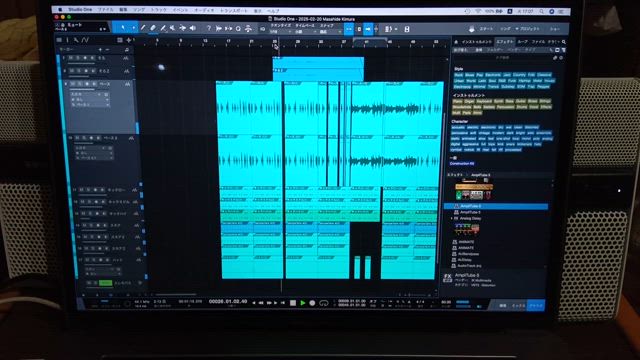Screen dimensions: 640x360
Task: Click the question mark help icon
Action: click(x=209, y=28)
